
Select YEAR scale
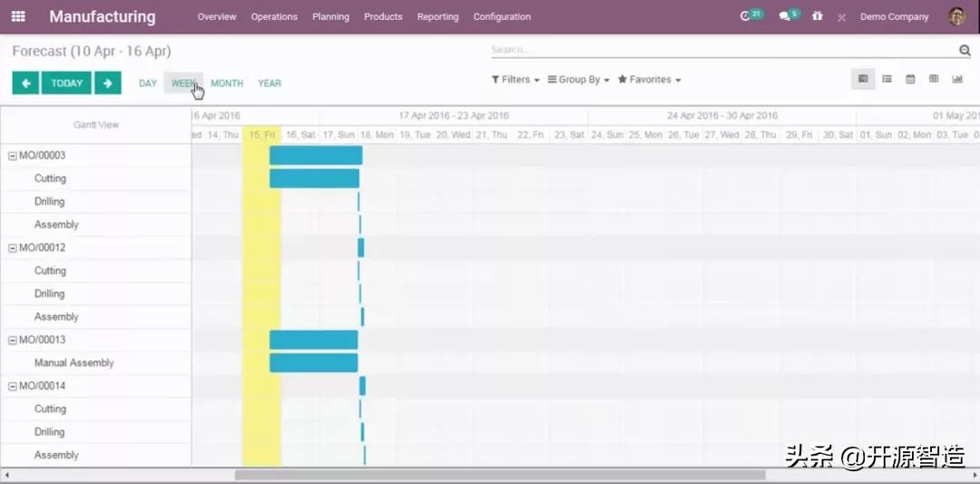pyautogui.click(x=269, y=84)
